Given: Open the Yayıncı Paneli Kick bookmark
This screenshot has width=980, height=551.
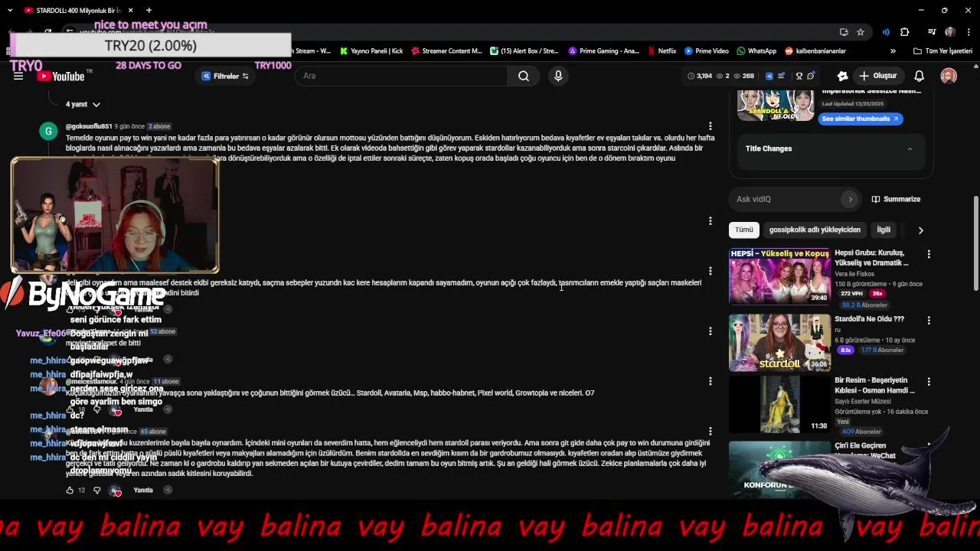Looking at the screenshot, I should (371, 51).
